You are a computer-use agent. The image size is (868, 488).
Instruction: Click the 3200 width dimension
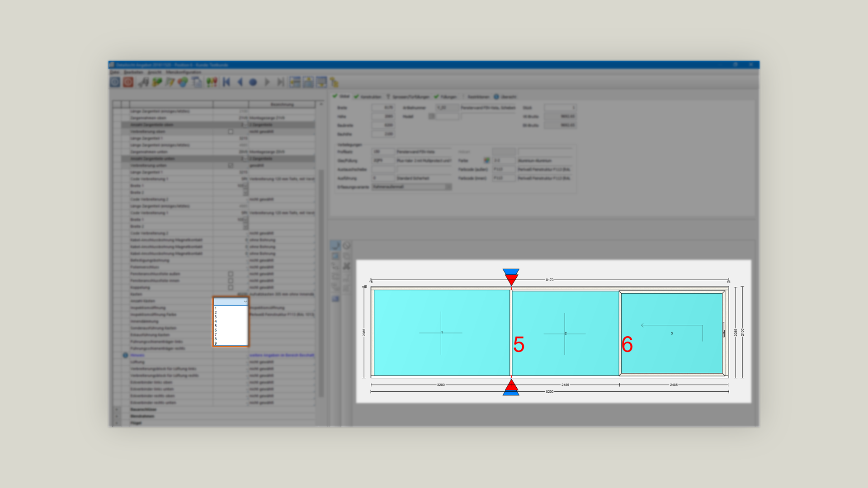(x=441, y=385)
